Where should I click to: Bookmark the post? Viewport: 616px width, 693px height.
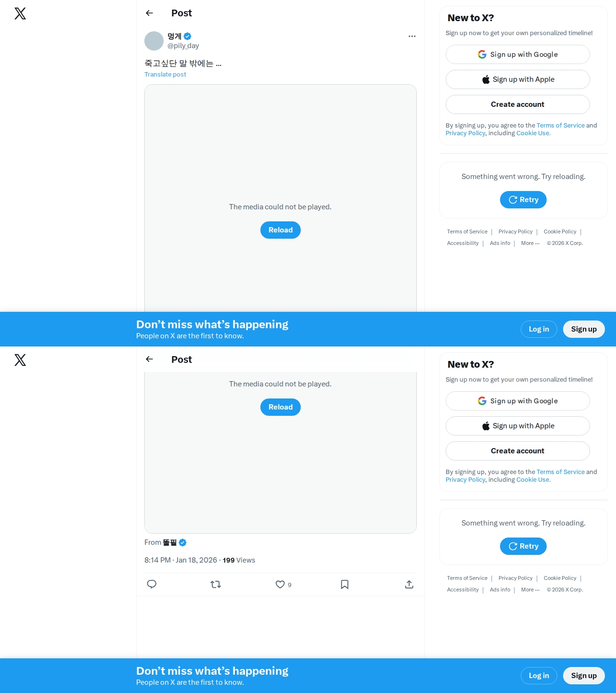pos(345,584)
